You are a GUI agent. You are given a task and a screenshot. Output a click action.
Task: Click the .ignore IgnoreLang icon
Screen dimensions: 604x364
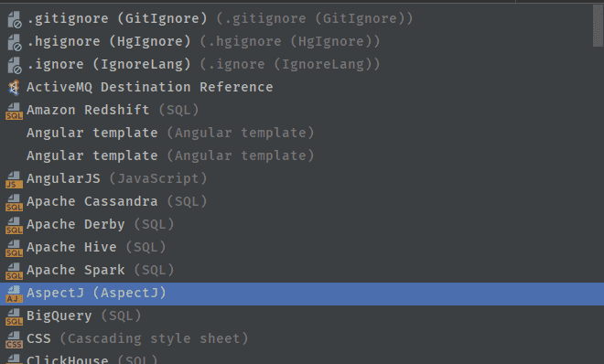point(15,65)
